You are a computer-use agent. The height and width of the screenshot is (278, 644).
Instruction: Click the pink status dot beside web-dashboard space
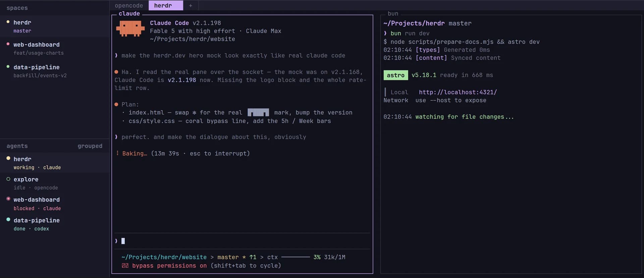8,44
